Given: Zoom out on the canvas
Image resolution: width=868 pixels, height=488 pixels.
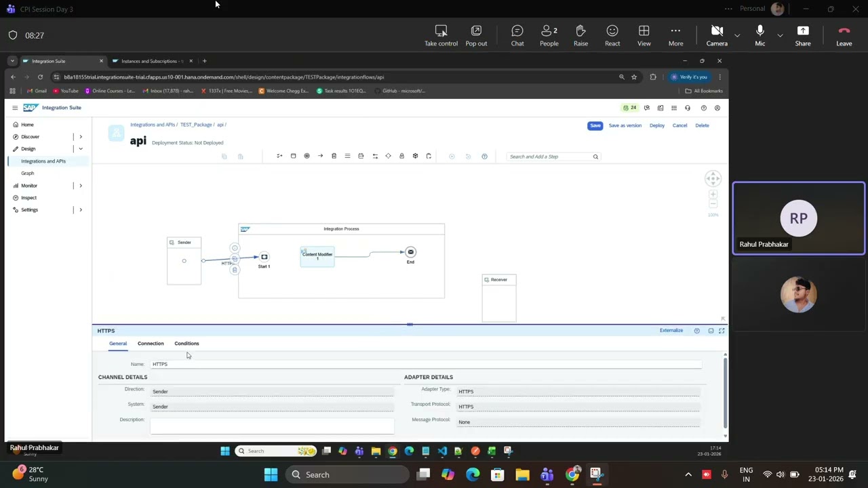Looking at the screenshot, I should (713, 203).
